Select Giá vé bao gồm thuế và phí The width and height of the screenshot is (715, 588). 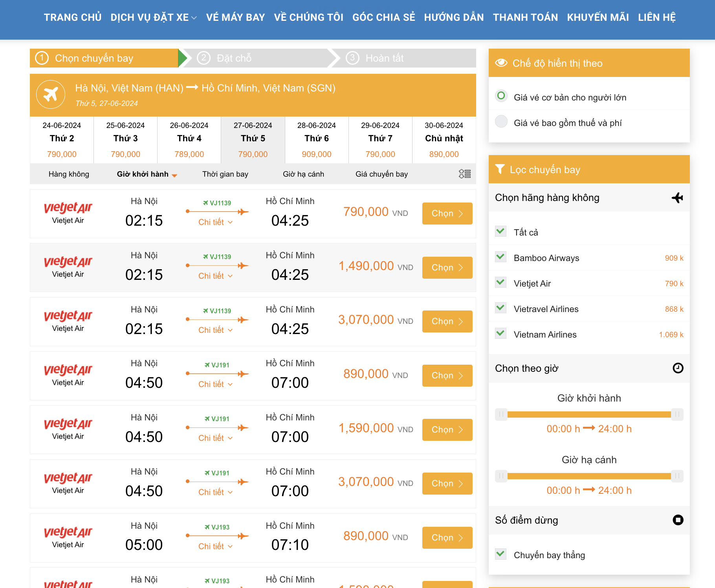tap(501, 122)
